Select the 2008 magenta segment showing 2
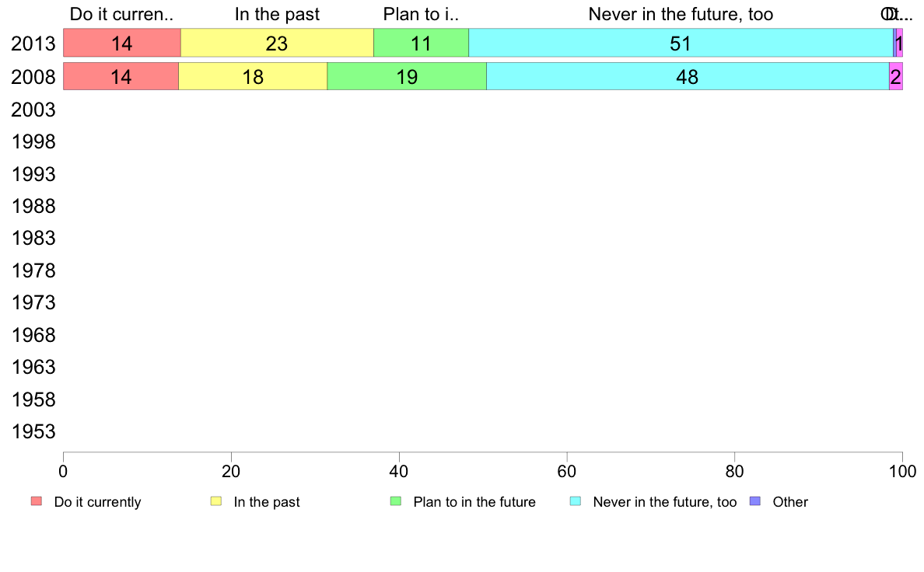The height and width of the screenshot is (572, 924). [x=896, y=77]
